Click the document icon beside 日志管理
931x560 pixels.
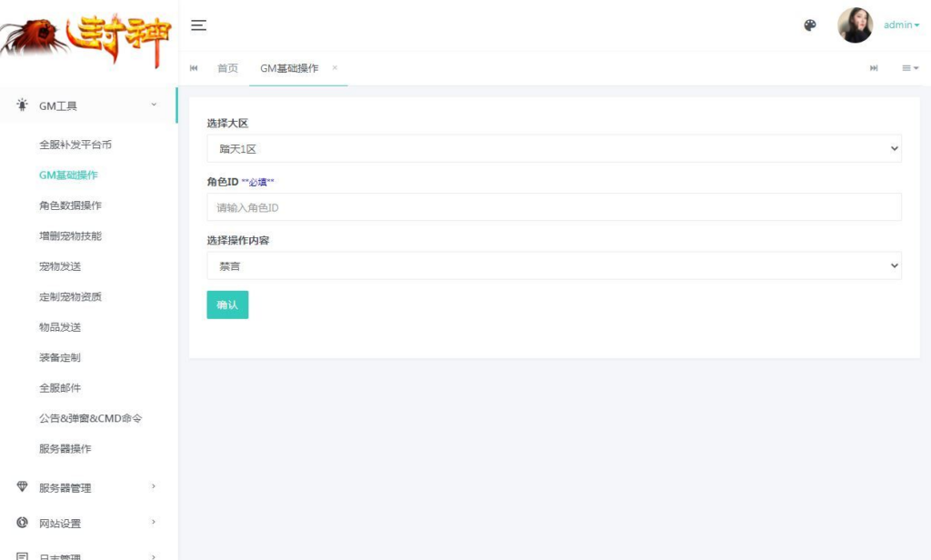pyautogui.click(x=21, y=555)
